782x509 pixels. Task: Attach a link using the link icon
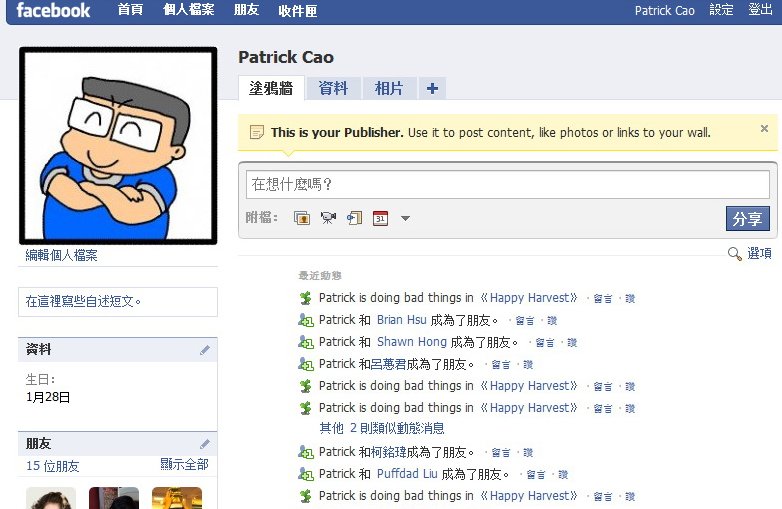354,218
